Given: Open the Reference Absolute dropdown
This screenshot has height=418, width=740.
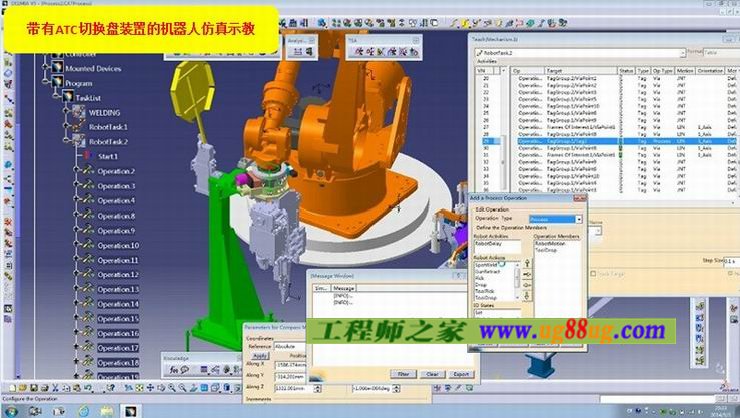Looking at the screenshot, I should [x=302, y=346].
